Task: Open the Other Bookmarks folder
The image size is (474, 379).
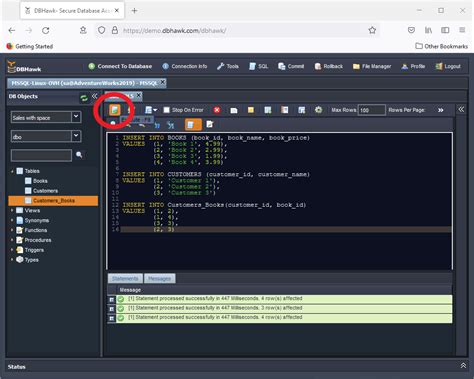Action: click(x=442, y=46)
